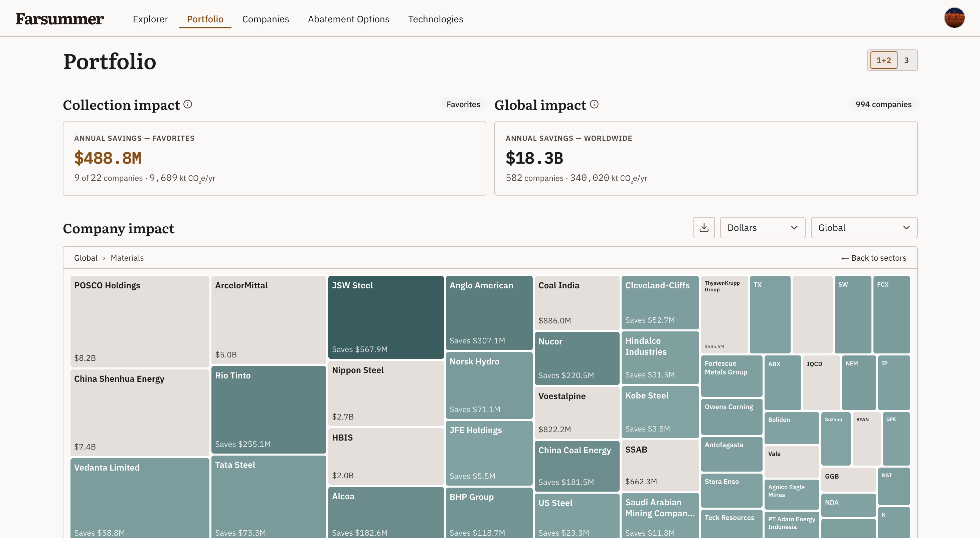
Task: Select the US Steel tile
Action: point(577,516)
